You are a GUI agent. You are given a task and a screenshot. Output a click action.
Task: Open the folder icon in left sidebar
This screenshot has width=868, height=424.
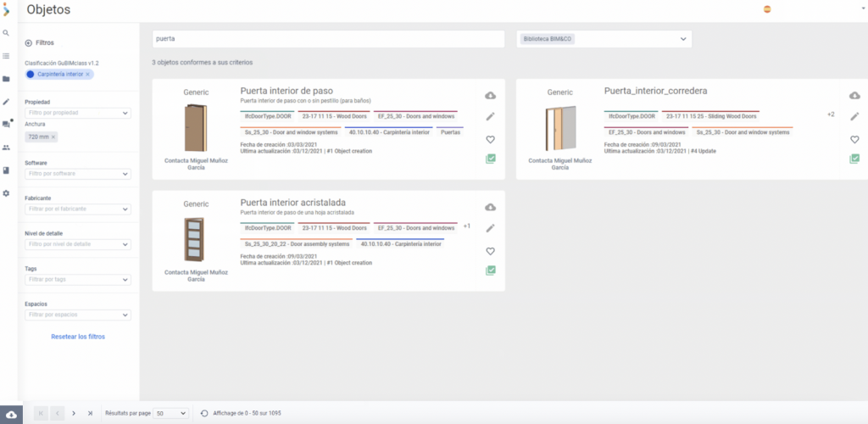6,79
